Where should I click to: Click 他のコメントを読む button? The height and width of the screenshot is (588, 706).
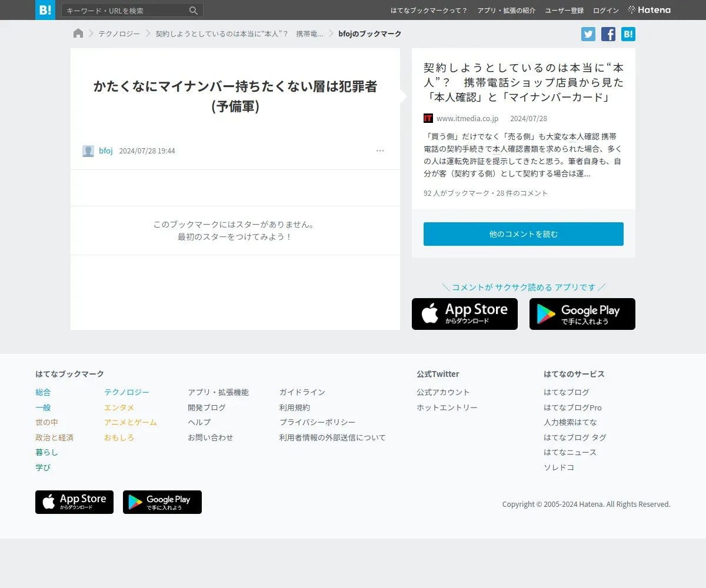524,234
